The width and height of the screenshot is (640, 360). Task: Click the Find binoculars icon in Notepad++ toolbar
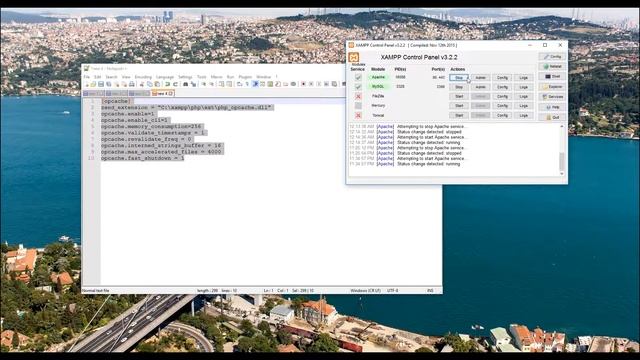[185, 84]
